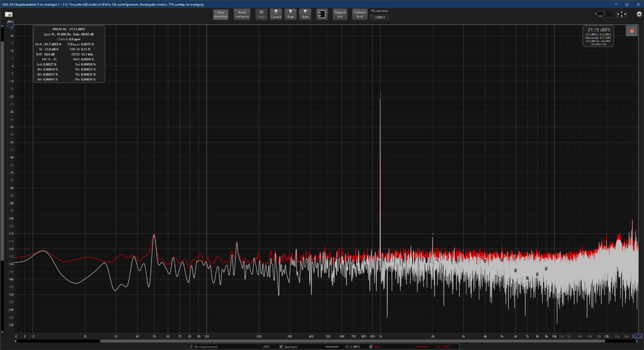Viewport: 644px width, 350px height.
Task: Click 3rd harmonic 0,00058 % value
Action: [88, 64]
